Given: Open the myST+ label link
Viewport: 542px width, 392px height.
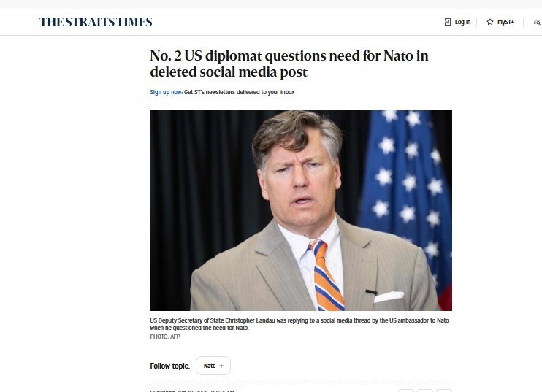Looking at the screenshot, I should point(505,22).
